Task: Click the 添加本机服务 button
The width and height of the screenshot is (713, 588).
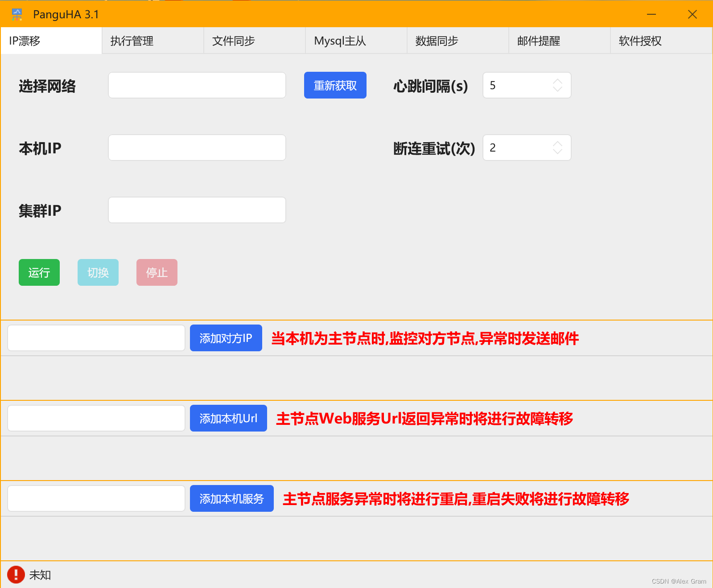Action: 232,498
